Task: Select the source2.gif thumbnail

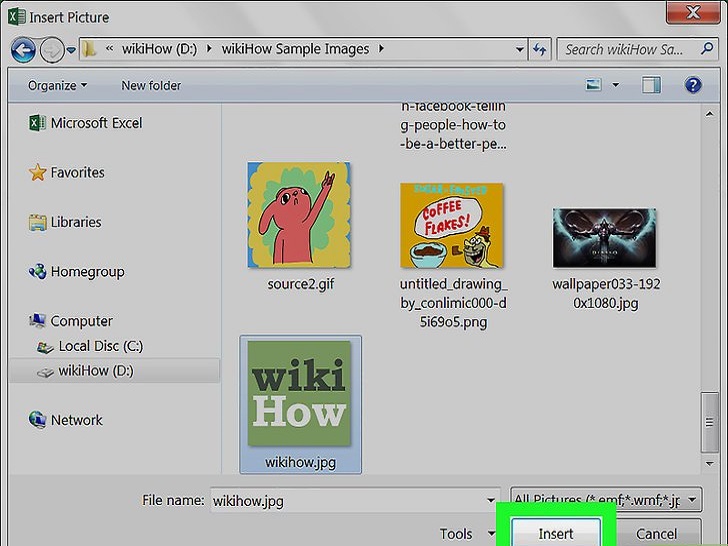Action: coord(298,215)
